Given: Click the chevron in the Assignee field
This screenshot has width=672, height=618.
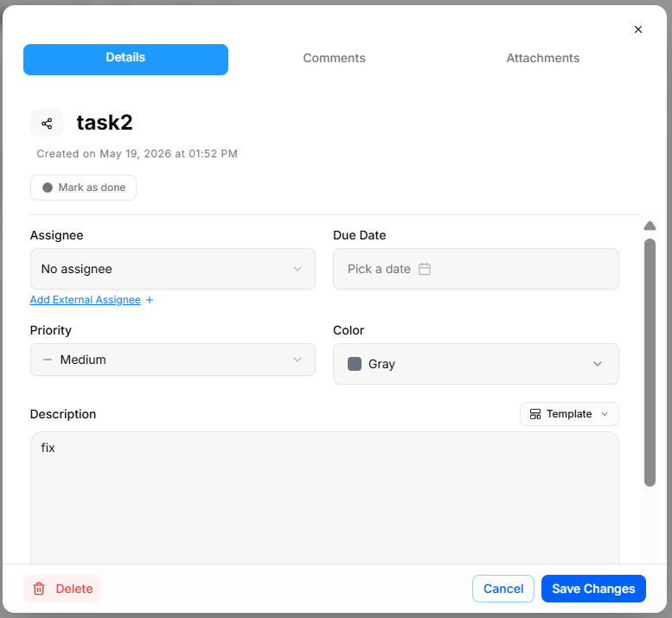Looking at the screenshot, I should (298, 269).
